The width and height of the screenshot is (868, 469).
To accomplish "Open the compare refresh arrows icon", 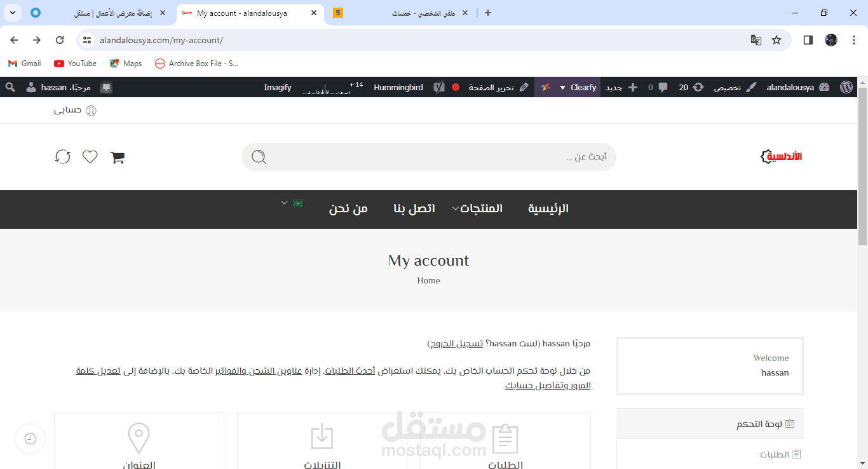I will pyautogui.click(x=63, y=156).
